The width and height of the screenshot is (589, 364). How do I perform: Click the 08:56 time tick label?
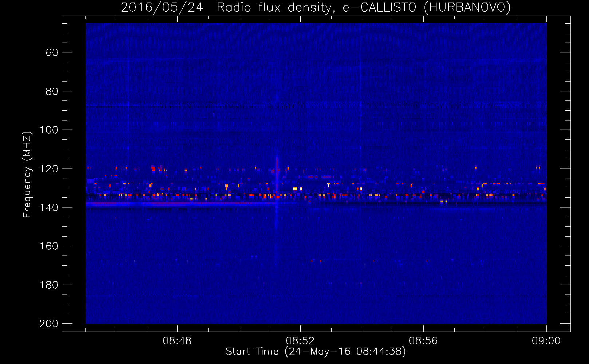coord(423,341)
